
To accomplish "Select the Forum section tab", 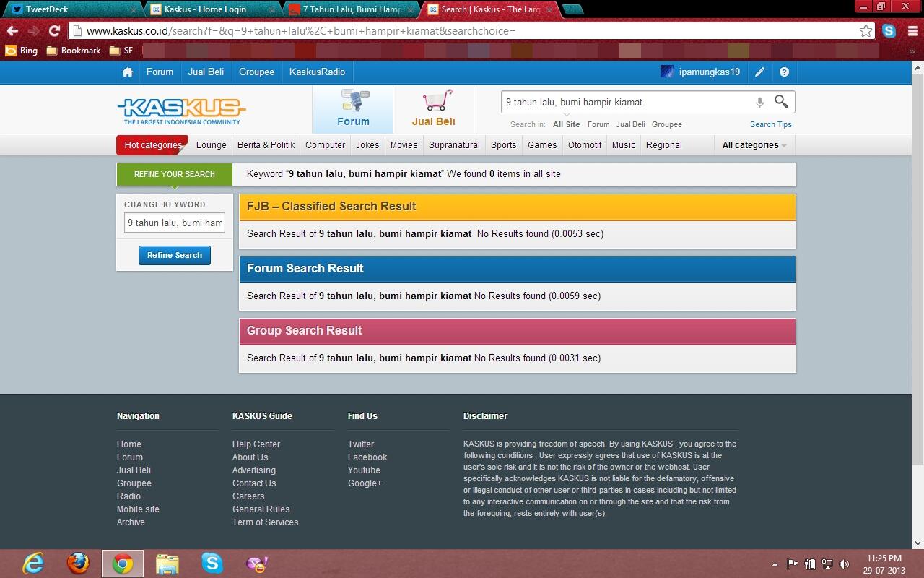I will 353,110.
